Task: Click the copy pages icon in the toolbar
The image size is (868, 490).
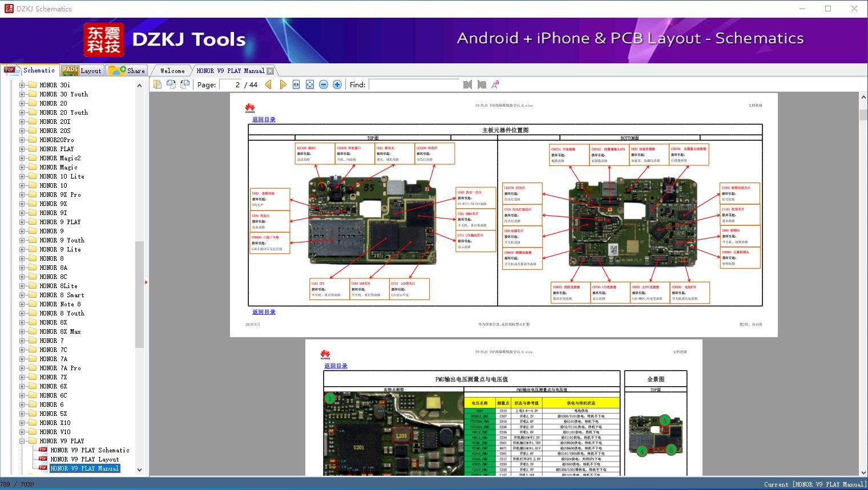Action: (158, 84)
